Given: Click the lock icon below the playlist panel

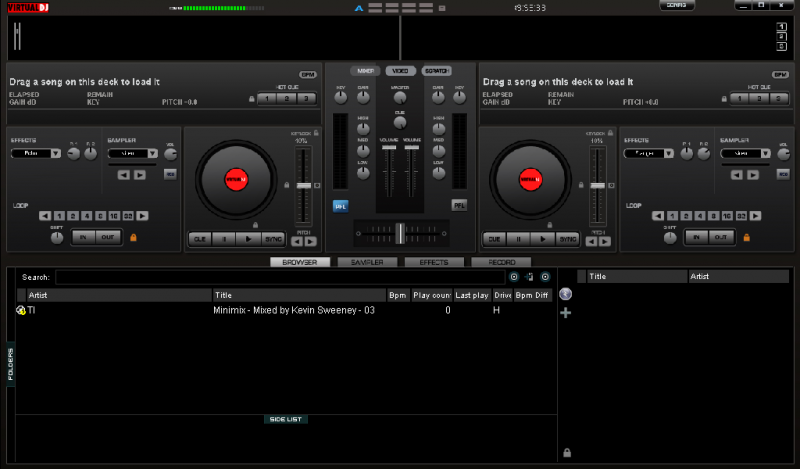Looking at the screenshot, I should click(x=567, y=452).
